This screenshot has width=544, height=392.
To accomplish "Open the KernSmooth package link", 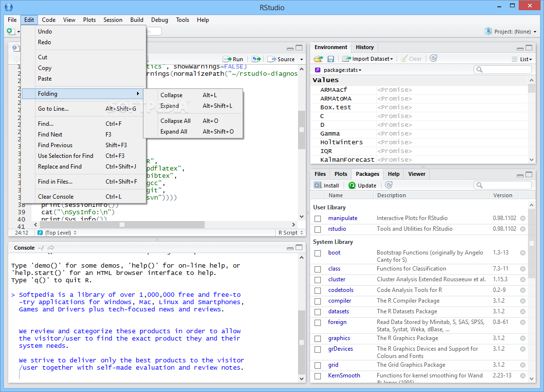I will click(x=344, y=375).
